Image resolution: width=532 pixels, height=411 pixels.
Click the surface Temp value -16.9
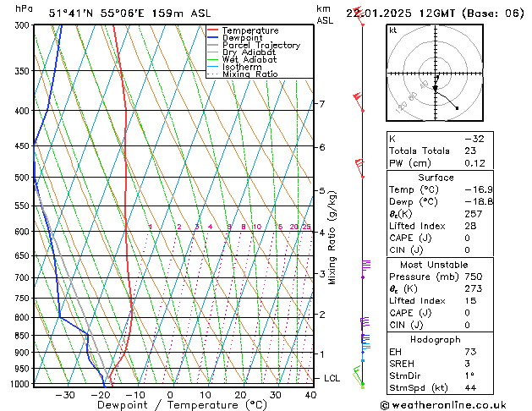point(479,189)
